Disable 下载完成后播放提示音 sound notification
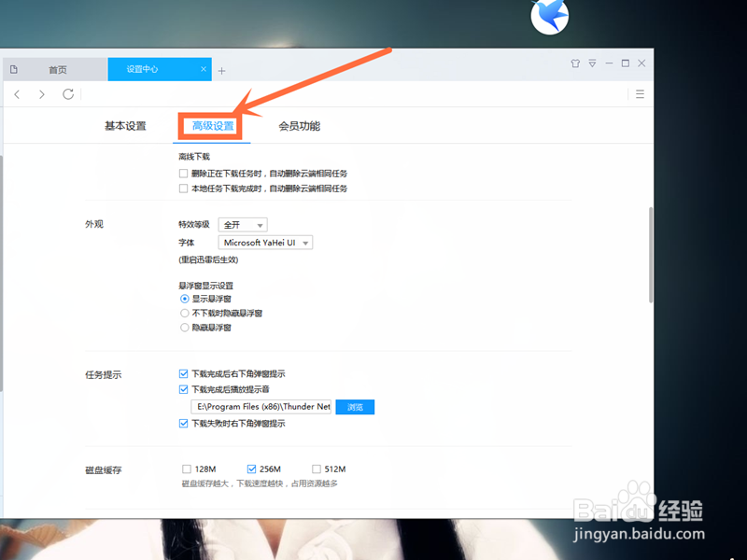Viewport: 747px width, 560px height. pyautogui.click(x=182, y=389)
